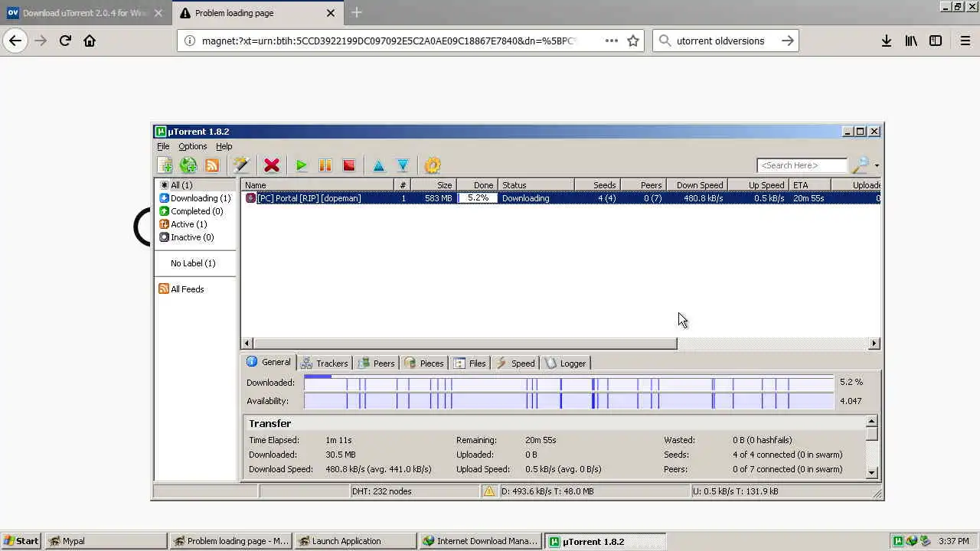Click the Start button on taskbar
Screen dimensions: 980x551
click(x=21, y=541)
